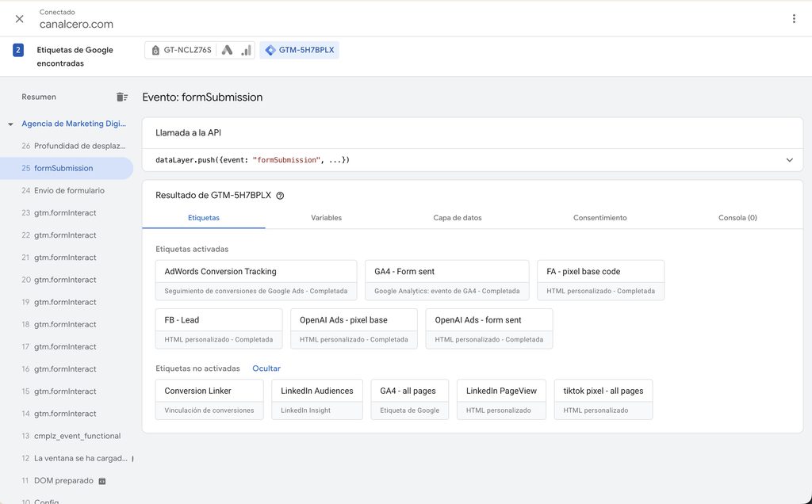Select event 24 Envío de formulario
The image size is (812, 504).
tap(67, 190)
